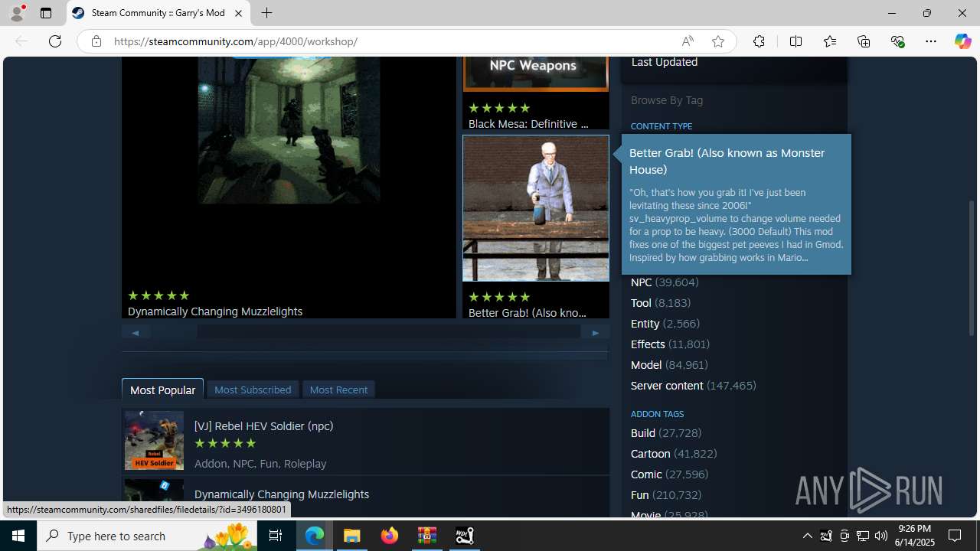Open WinRAR taskbar icon
980x551 pixels.
[x=427, y=536]
